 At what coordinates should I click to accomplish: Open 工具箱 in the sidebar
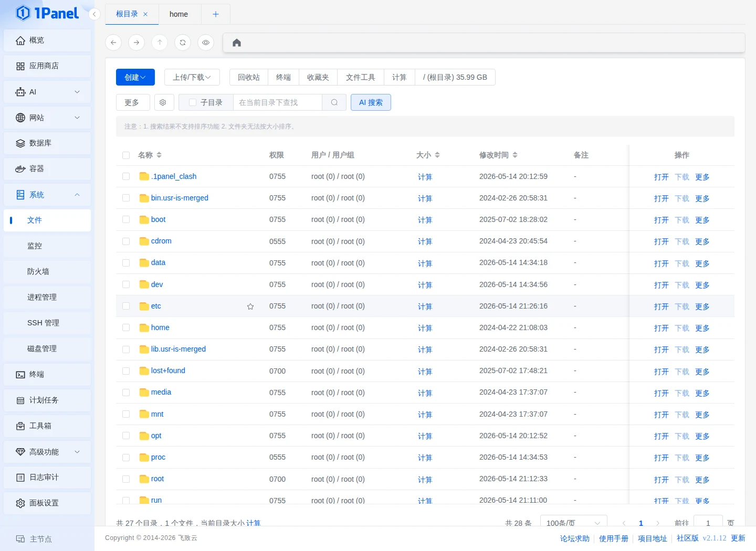(x=47, y=426)
